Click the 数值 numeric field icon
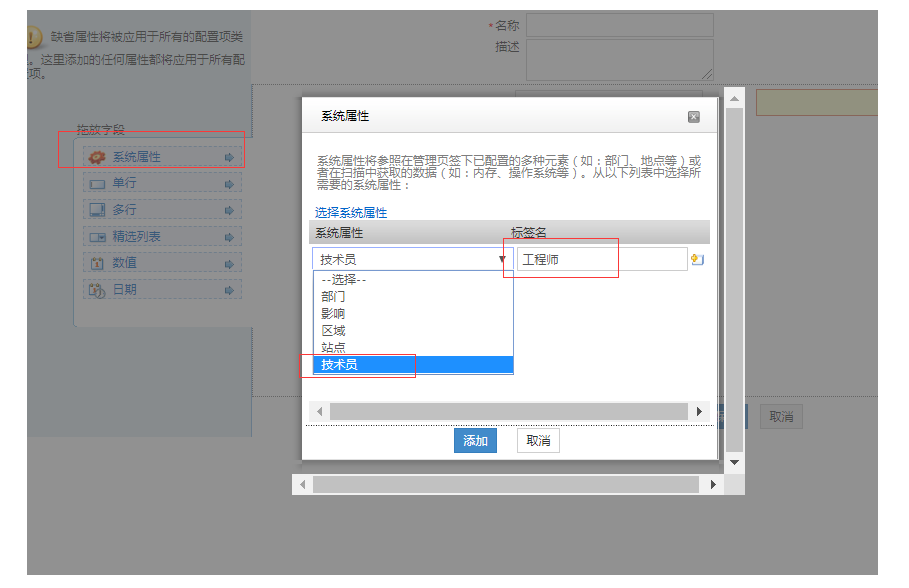Viewport: 909px width, 588px height. coord(97,263)
